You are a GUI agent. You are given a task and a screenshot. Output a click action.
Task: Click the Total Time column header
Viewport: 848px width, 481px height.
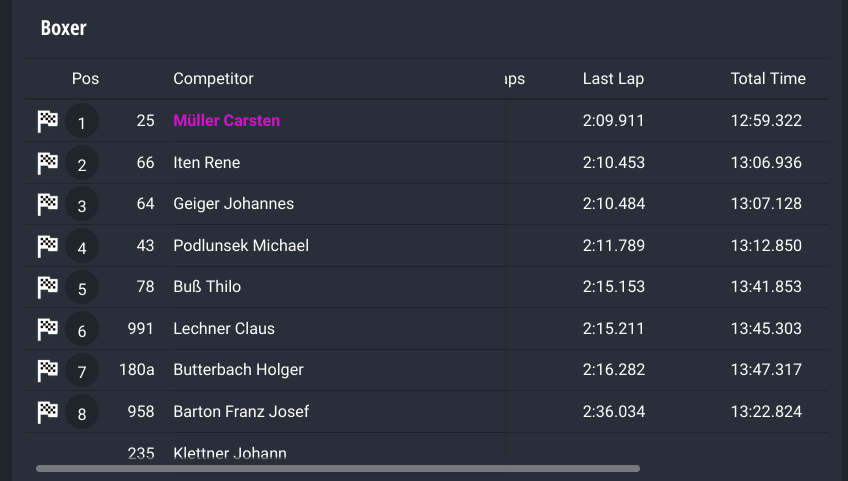768,79
